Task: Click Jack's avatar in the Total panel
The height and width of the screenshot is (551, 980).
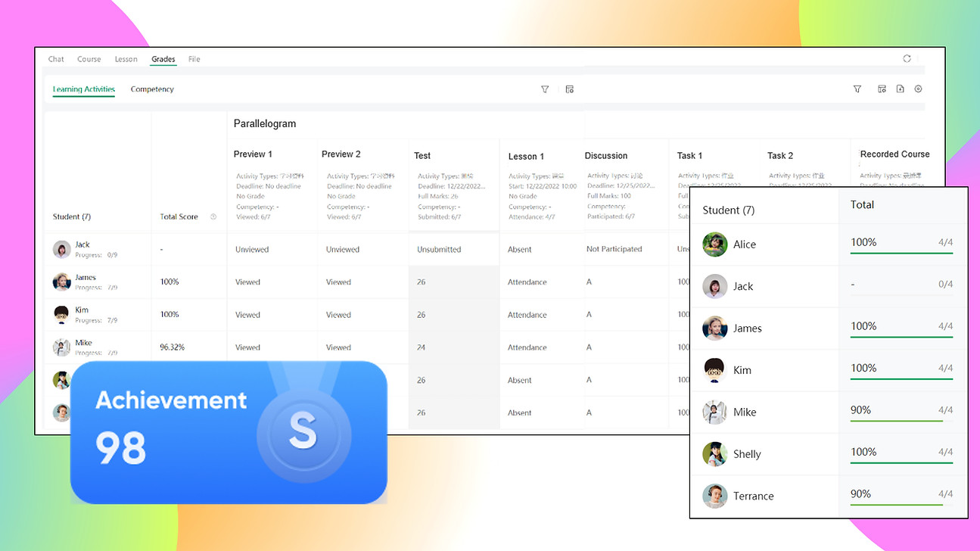Action: pos(715,286)
